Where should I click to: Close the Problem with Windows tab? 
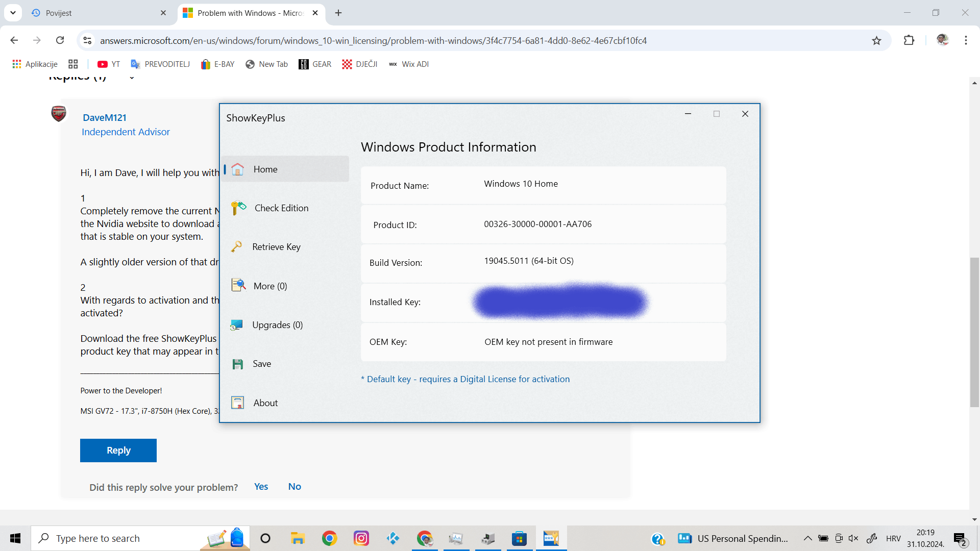pos(315,13)
